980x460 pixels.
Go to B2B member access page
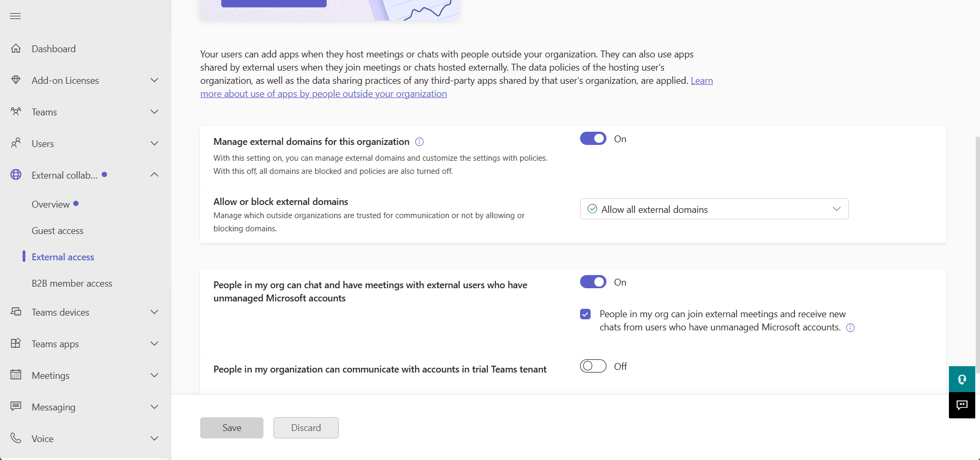click(72, 283)
